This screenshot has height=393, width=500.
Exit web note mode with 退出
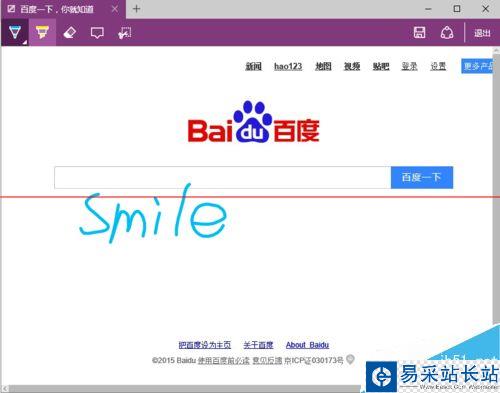[x=482, y=33]
